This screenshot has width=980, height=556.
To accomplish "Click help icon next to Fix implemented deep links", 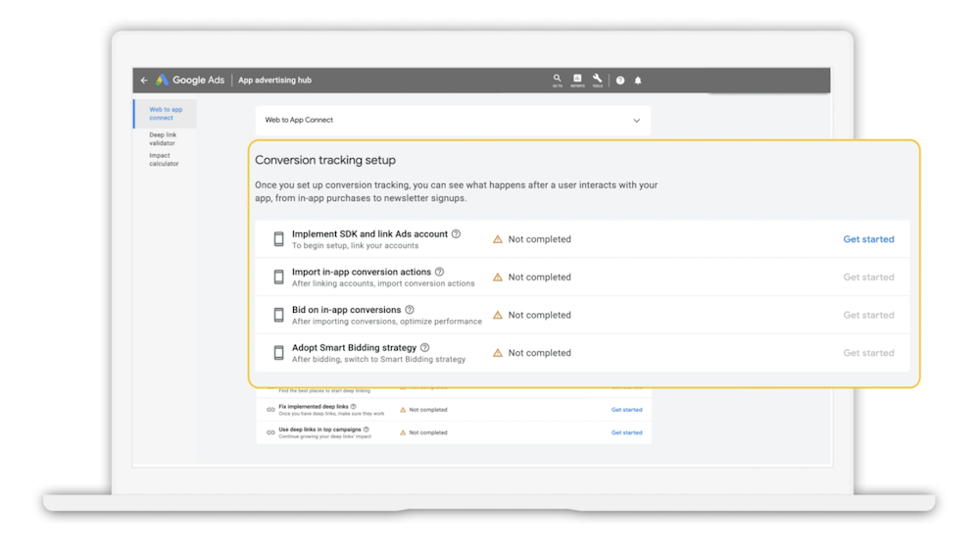I will [x=354, y=406].
